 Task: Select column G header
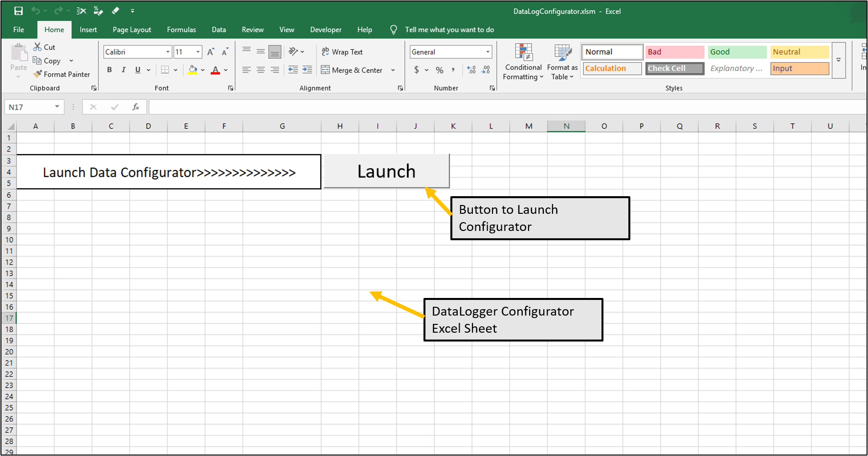(282, 126)
